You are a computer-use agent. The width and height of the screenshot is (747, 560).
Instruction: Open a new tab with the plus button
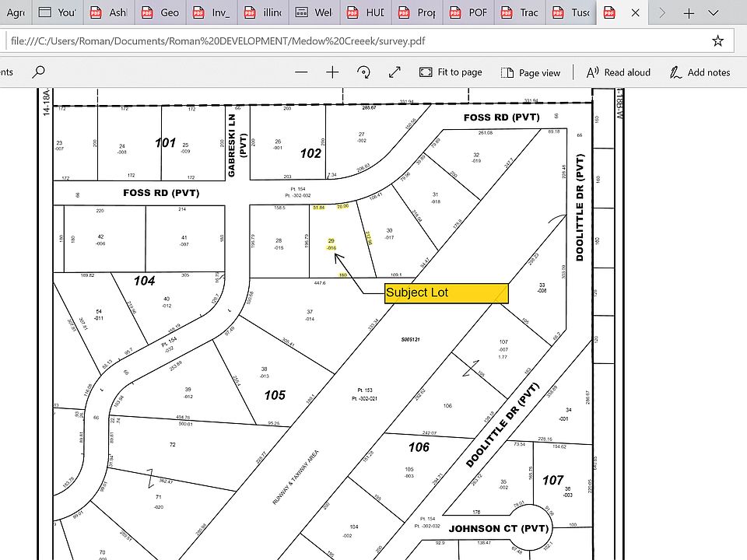click(689, 12)
